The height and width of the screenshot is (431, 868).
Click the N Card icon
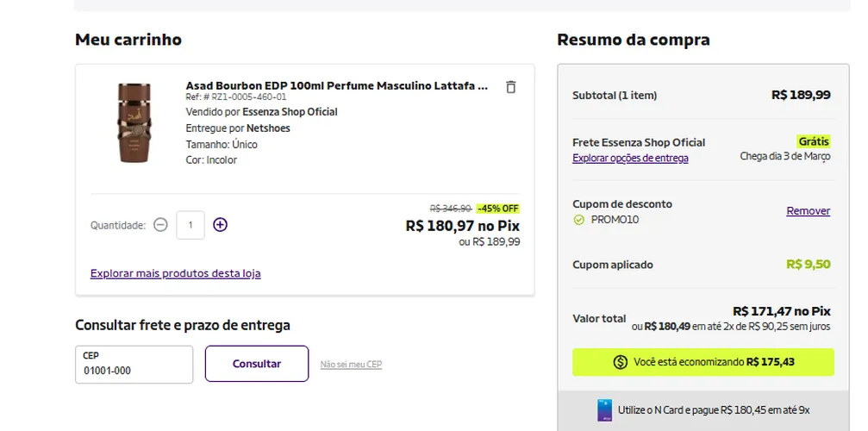coord(604,410)
